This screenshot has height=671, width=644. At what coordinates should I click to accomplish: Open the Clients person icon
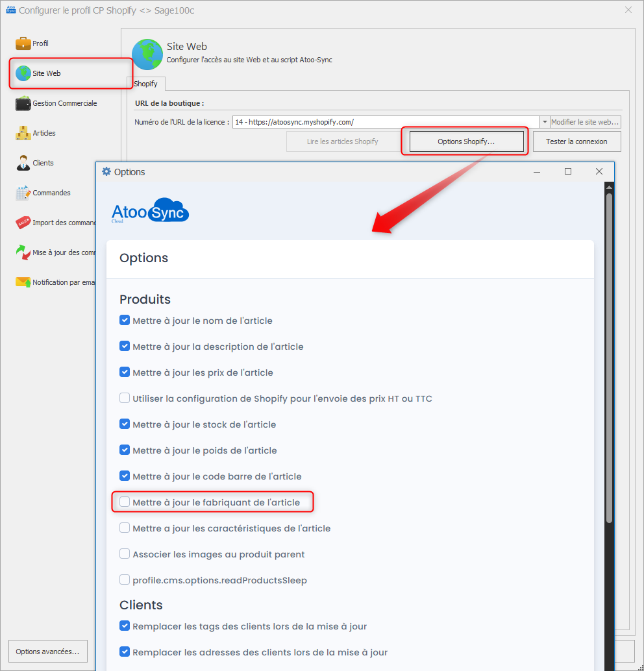click(23, 163)
